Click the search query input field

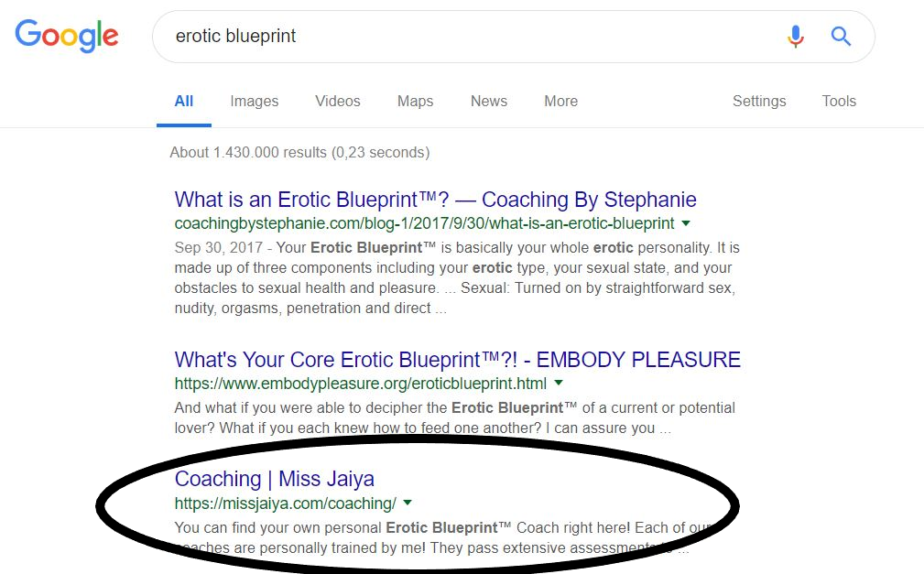pyautogui.click(x=458, y=37)
